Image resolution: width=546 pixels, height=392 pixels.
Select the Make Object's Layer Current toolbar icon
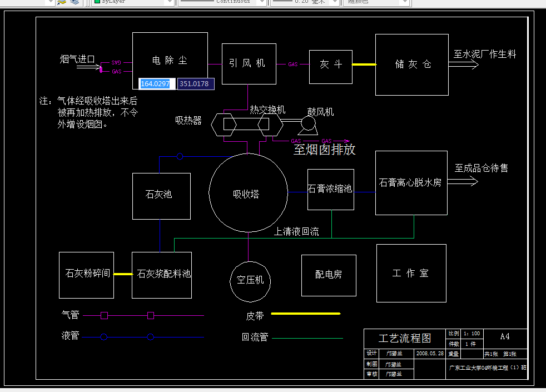pos(60,2)
